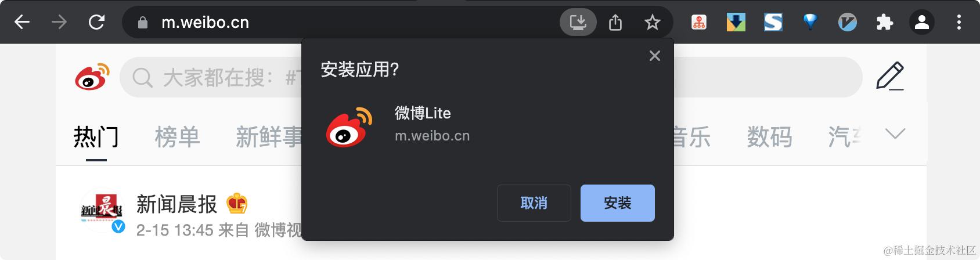The image size is (980, 260).
Task: Click the 安装 button
Action: pos(618,203)
